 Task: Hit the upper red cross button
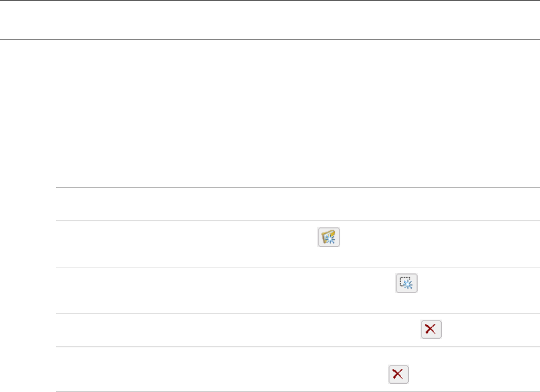pyautogui.click(x=431, y=329)
